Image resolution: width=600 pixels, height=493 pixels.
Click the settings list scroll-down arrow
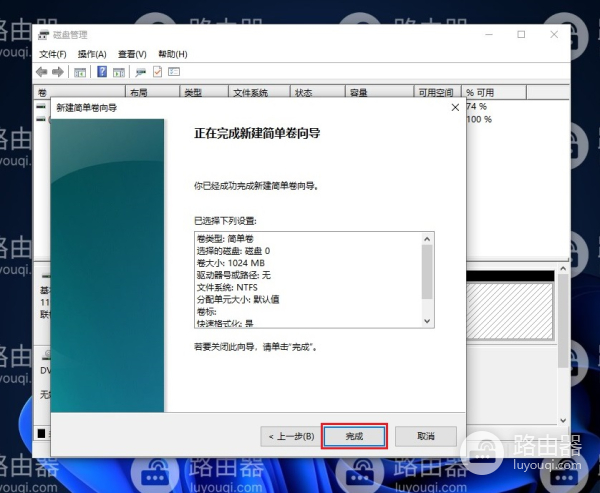click(x=427, y=321)
